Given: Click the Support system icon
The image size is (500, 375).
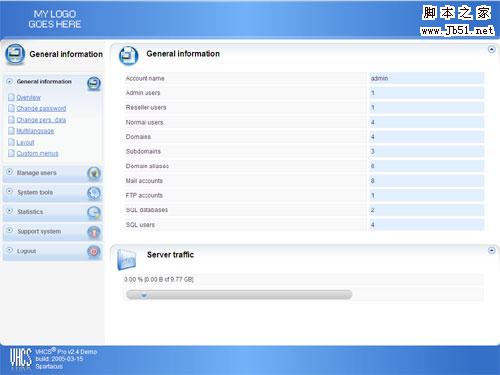Looking at the screenshot, I should coord(94,232).
